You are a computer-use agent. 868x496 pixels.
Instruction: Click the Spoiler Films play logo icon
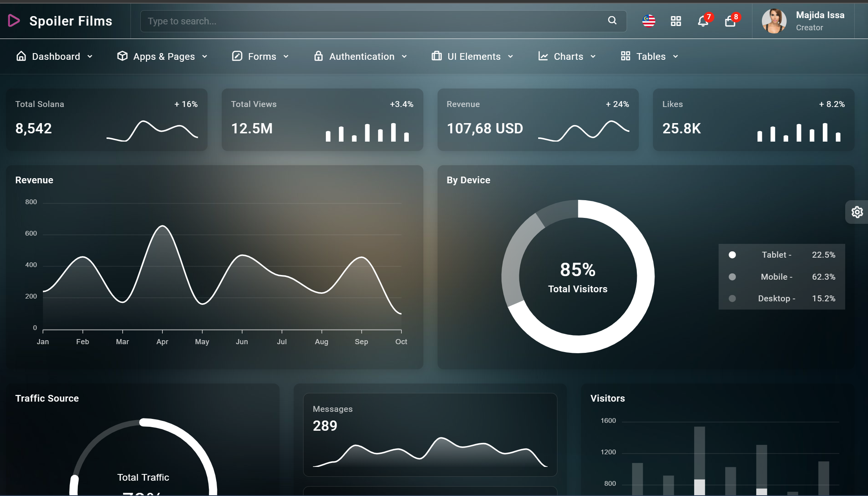click(14, 21)
